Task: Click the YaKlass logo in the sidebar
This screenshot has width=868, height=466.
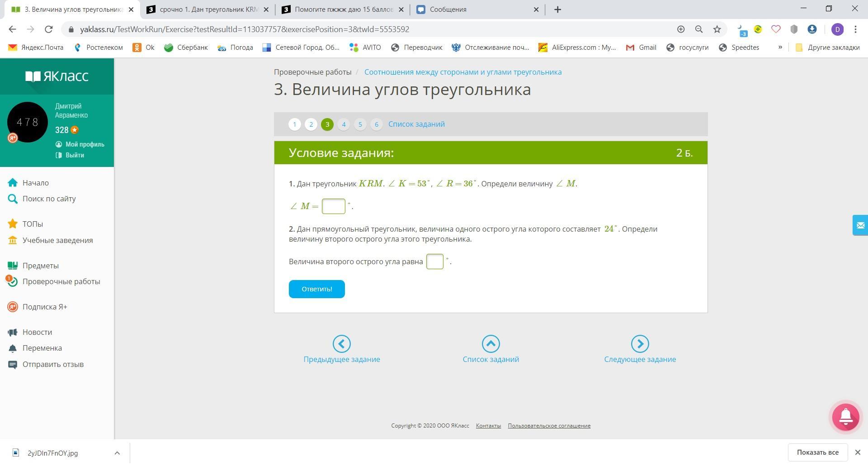Action: coord(57,76)
